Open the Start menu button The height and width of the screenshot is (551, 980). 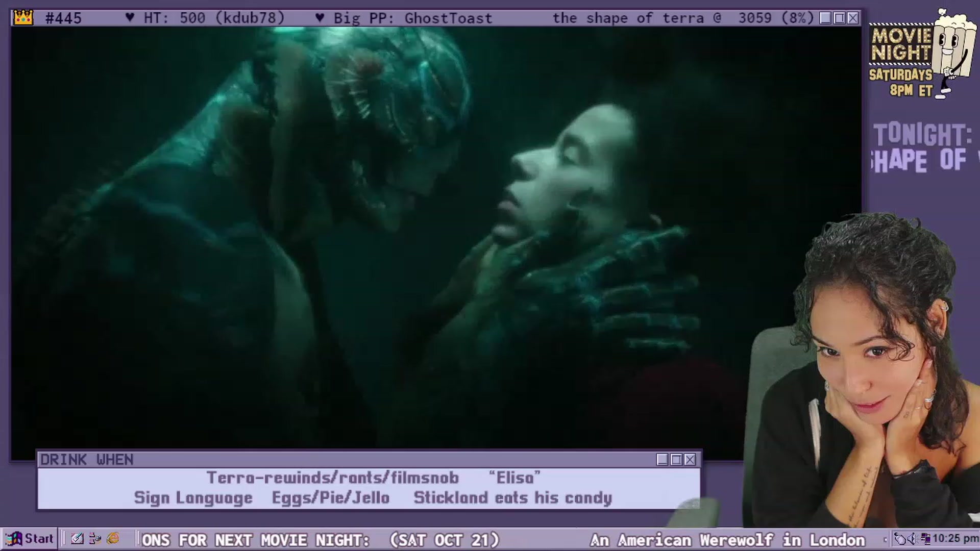coord(30,539)
